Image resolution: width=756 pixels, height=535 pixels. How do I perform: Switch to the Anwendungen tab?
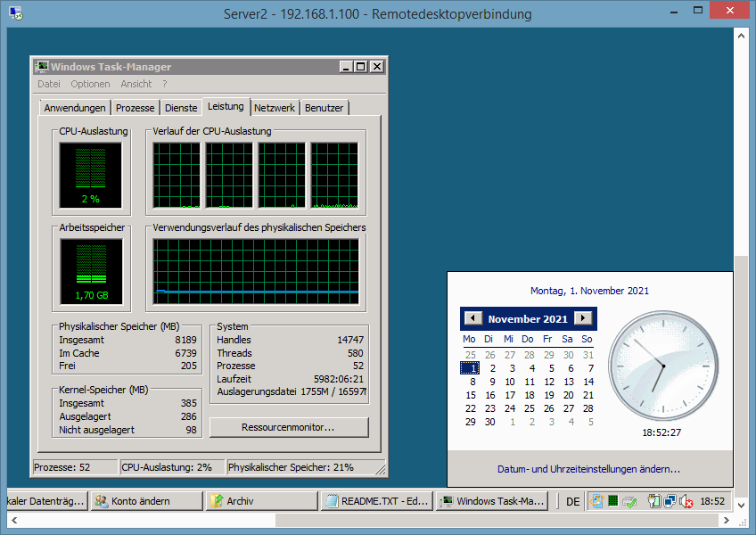pos(75,108)
